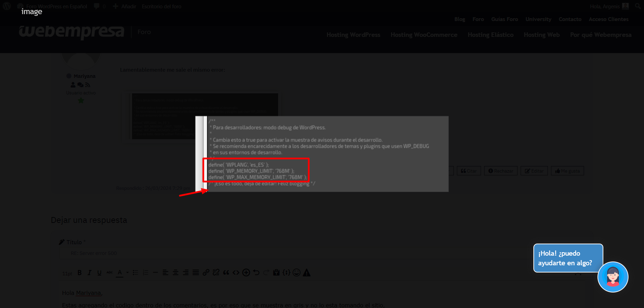644x308 pixels.
Task: Insert bulleted list in editor
Action: coord(135,273)
